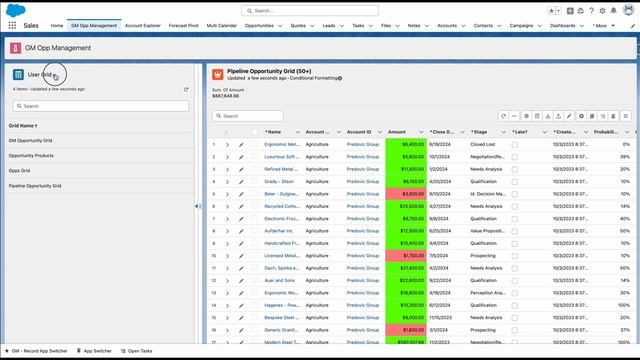
Task: Click the download icon in grid toolbar
Action: tap(548, 116)
